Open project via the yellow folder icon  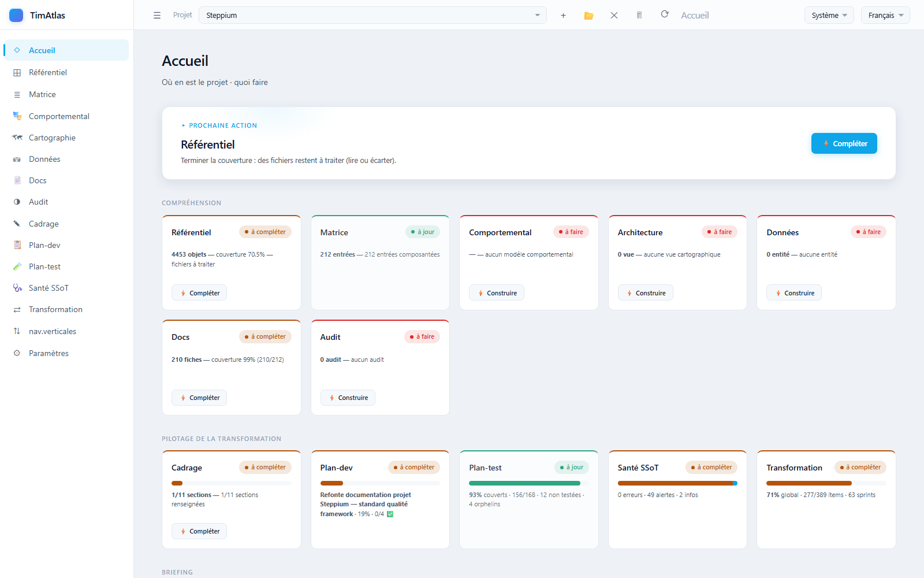588,16
